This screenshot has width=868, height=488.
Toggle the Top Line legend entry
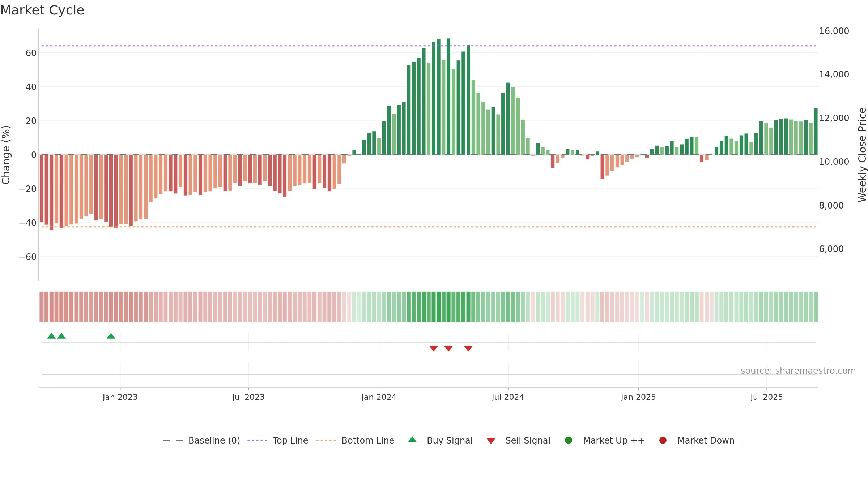278,440
